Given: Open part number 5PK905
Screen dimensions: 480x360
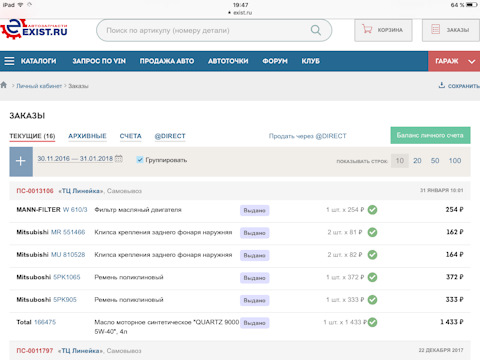Looking at the screenshot, I should (65, 300).
